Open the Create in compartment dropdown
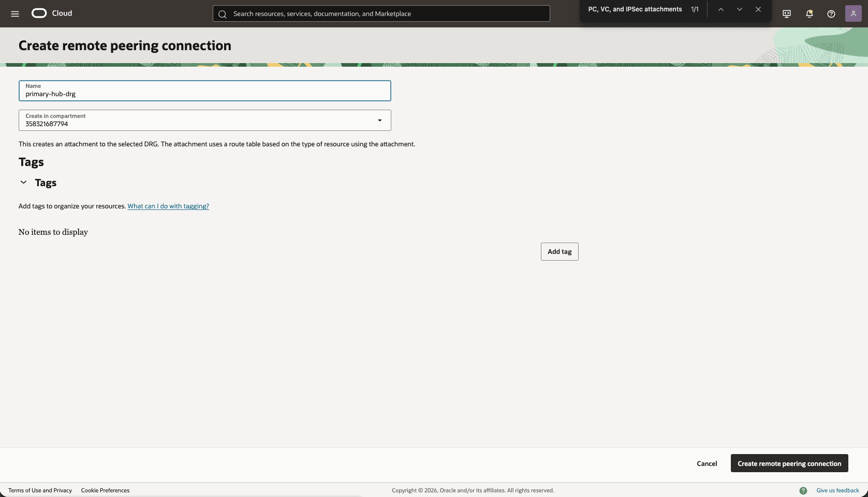 (x=380, y=120)
